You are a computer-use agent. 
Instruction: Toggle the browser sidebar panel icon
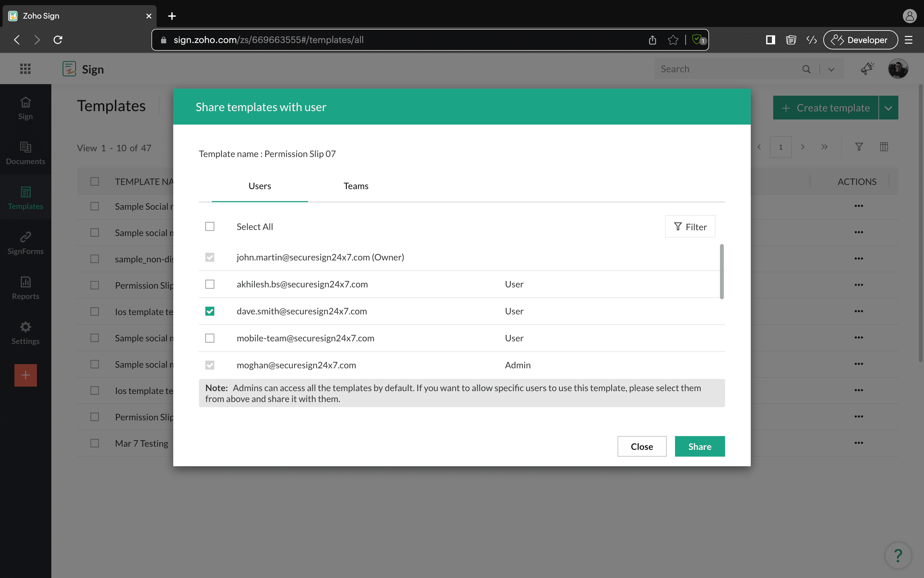tap(771, 40)
